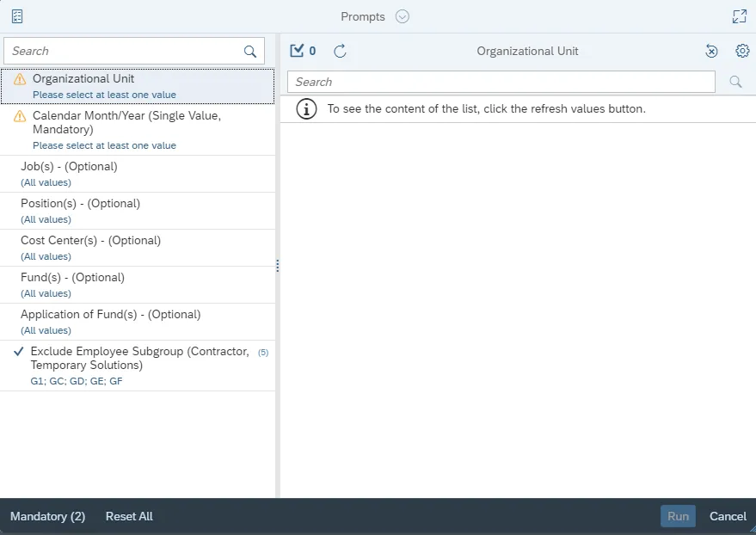Click the search icon beside the values field
756x535 pixels.
coord(735,82)
